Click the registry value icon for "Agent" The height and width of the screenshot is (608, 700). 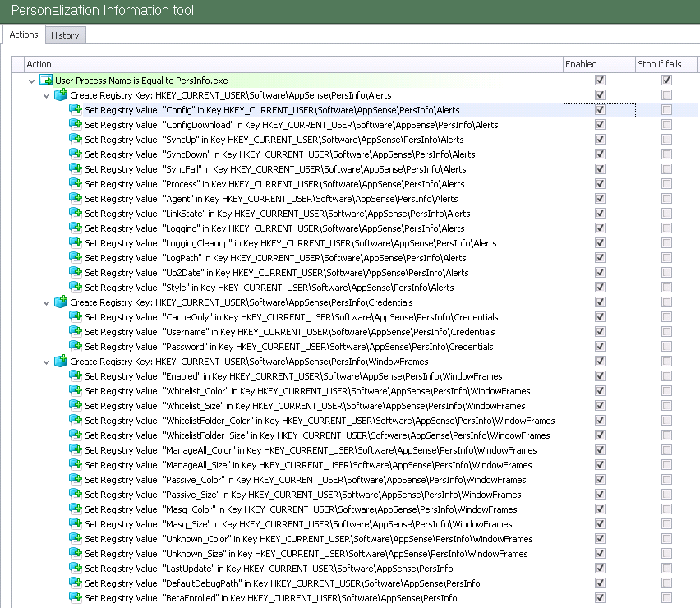coord(76,198)
